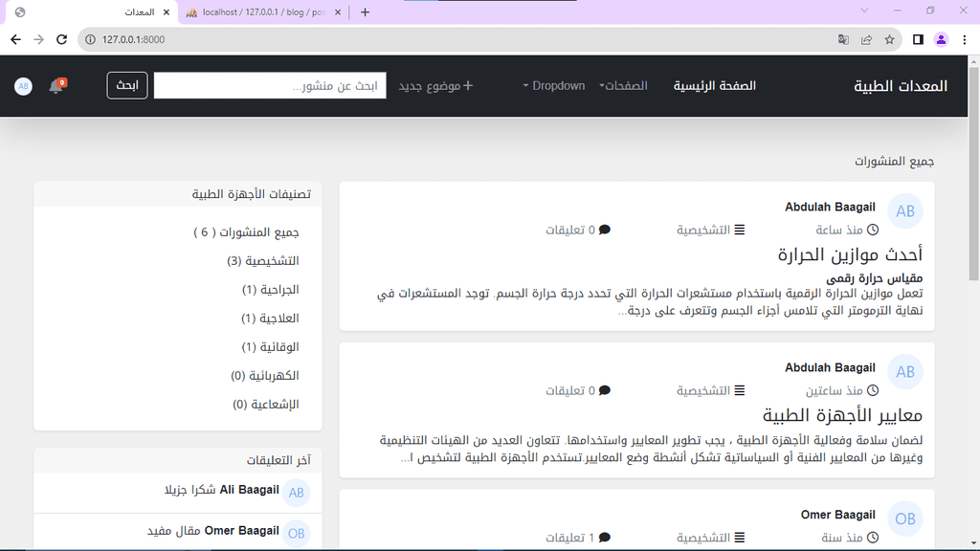Expand the الصفحات dropdown menu
Screen dimensions: 980x551
[623, 85]
